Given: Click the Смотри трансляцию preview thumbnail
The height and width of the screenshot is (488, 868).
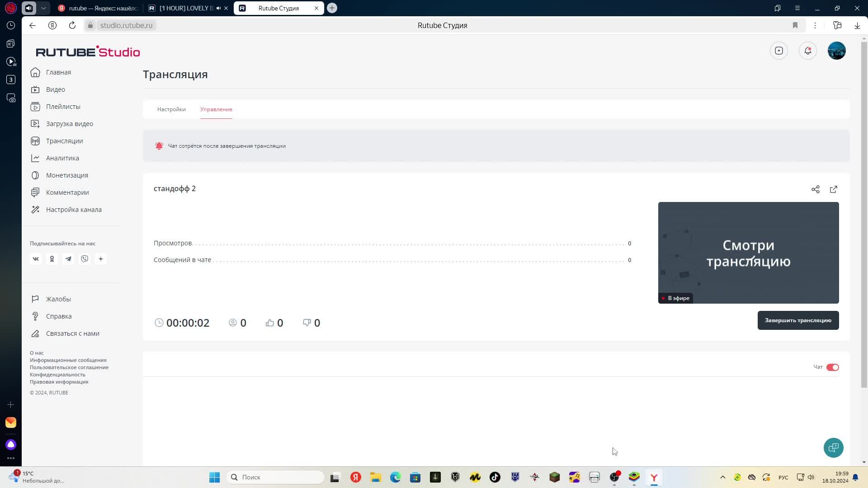Looking at the screenshot, I should coord(748,253).
